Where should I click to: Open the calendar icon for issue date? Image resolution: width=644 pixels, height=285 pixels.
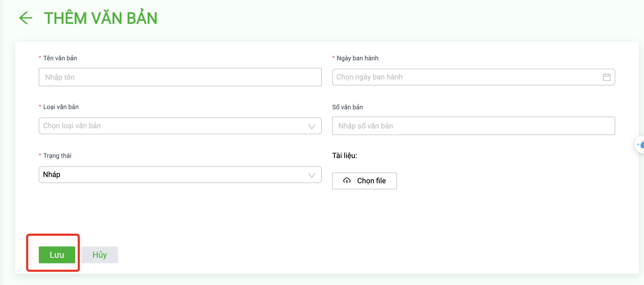click(607, 77)
